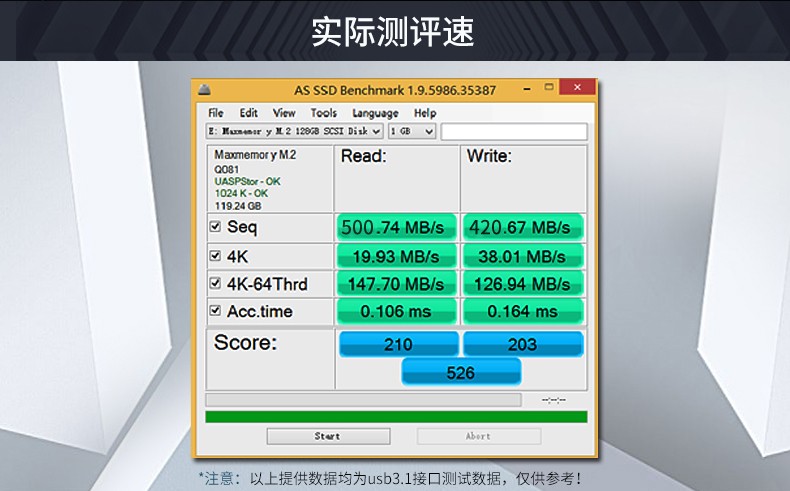This screenshot has height=491, width=790.
Task: Select 4K-64Thrd read result 147.70 MB/s
Action: click(397, 284)
